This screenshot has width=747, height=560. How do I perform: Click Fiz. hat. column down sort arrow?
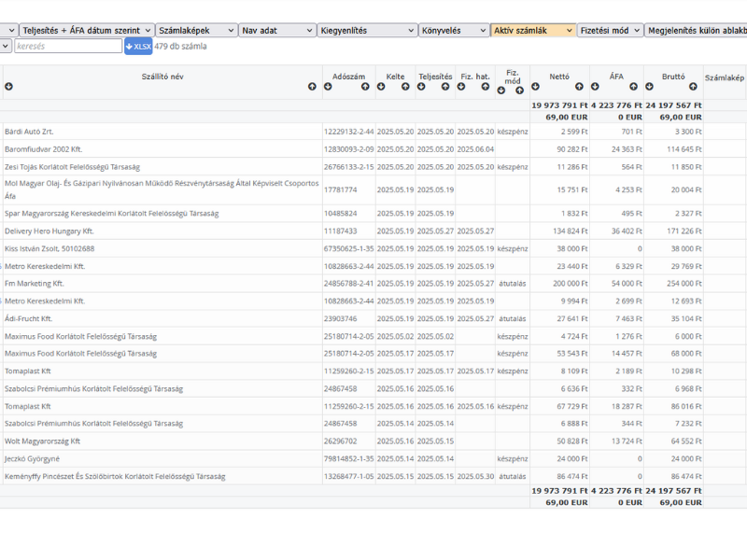(x=461, y=87)
